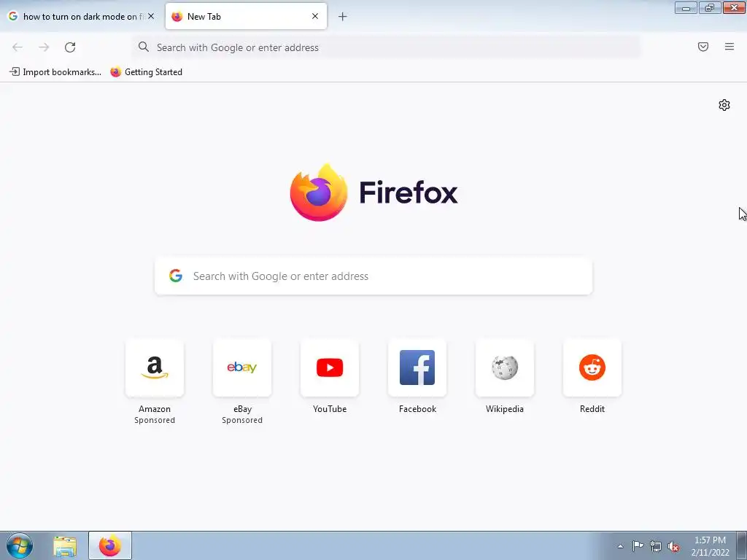Click the search magnifier icon in address bar
Viewport: 747px width, 560px height.
[144, 47]
